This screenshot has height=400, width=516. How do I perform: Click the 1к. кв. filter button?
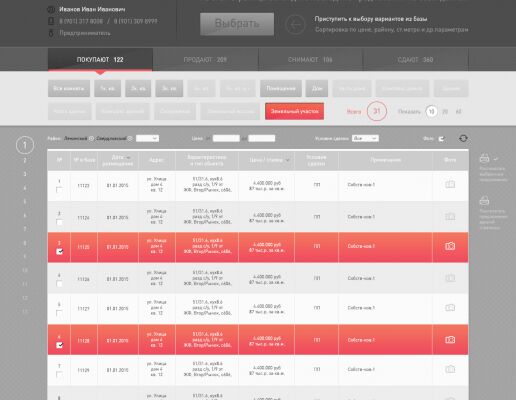pos(107,89)
